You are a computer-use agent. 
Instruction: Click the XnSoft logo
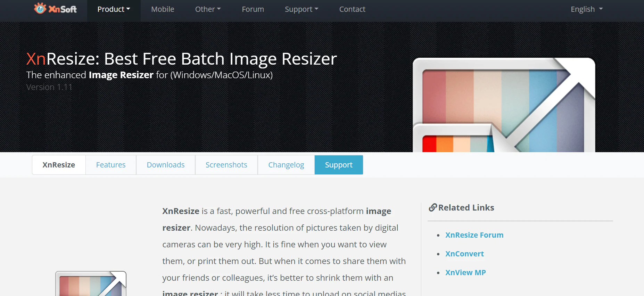(55, 9)
